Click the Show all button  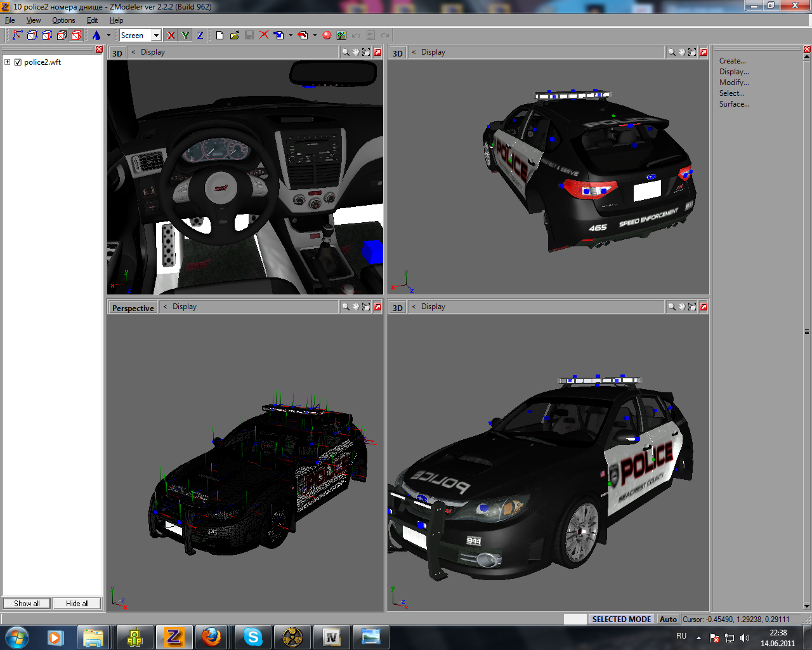pyautogui.click(x=27, y=604)
